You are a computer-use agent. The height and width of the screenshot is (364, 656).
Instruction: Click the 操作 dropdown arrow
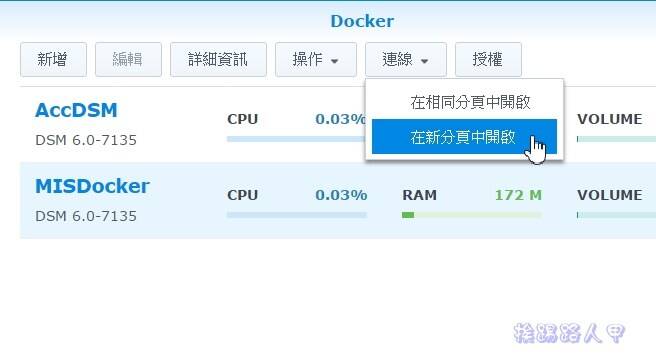[x=334, y=61]
